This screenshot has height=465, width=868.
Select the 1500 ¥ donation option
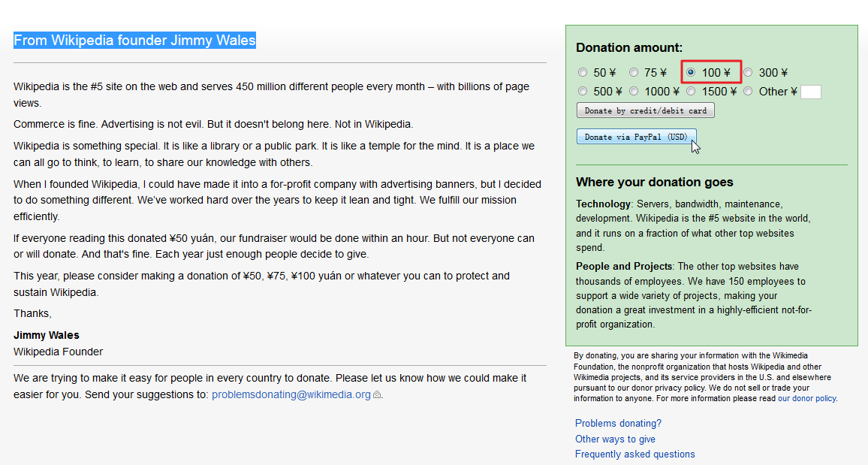click(x=691, y=92)
